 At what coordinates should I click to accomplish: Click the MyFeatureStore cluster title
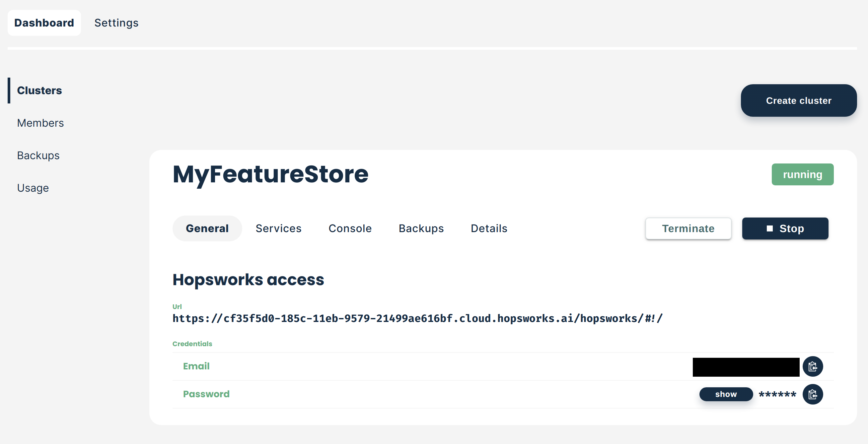(270, 174)
